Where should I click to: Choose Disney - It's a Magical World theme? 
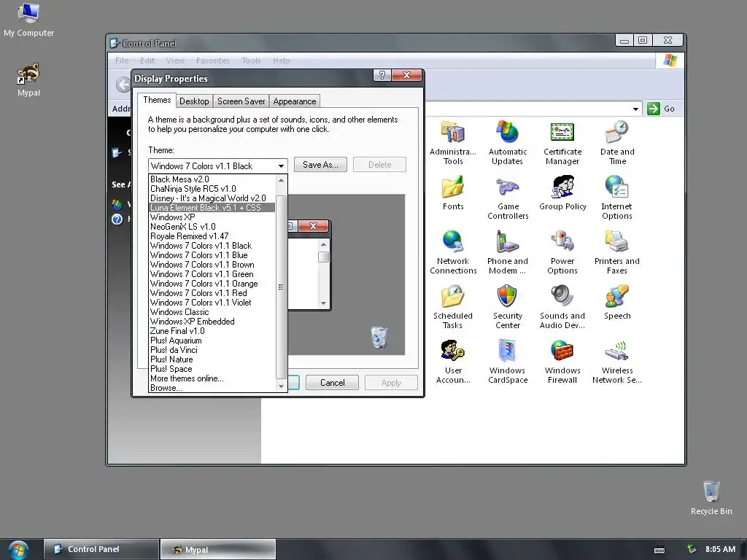212,198
